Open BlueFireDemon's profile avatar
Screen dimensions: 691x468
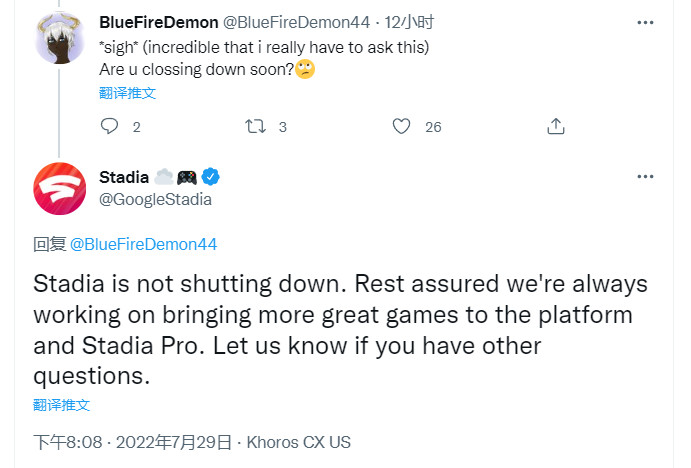(59, 38)
